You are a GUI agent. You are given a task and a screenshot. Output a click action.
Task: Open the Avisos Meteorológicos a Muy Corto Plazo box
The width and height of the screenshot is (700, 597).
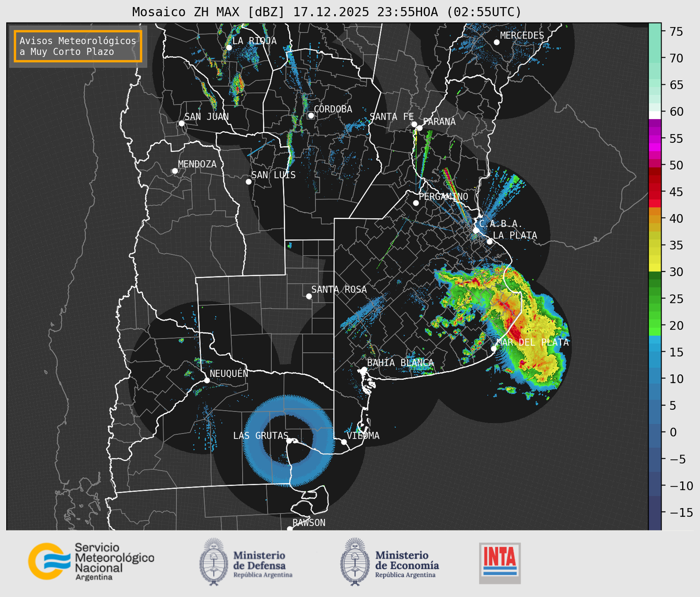(x=78, y=46)
